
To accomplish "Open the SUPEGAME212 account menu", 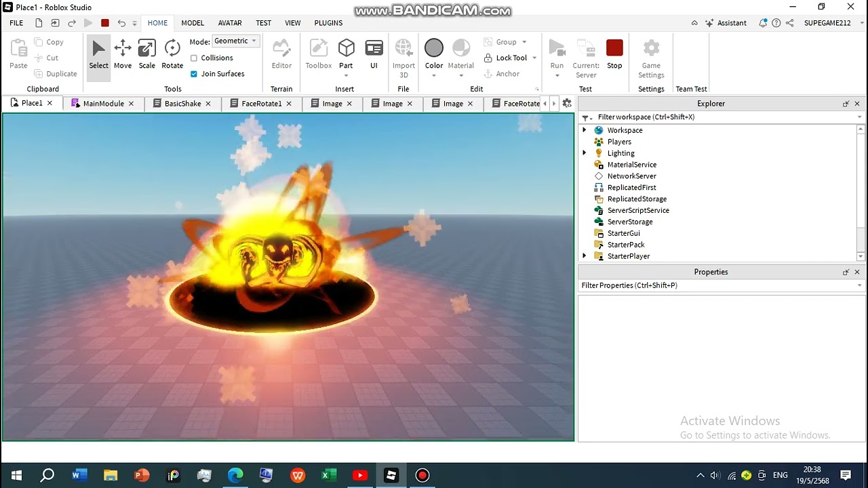I will point(827,23).
